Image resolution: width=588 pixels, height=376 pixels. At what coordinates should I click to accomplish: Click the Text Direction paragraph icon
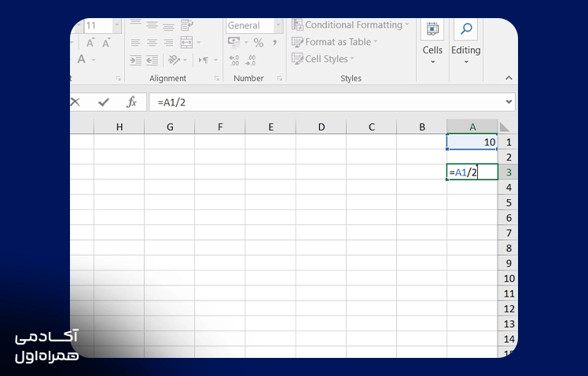click(x=204, y=60)
